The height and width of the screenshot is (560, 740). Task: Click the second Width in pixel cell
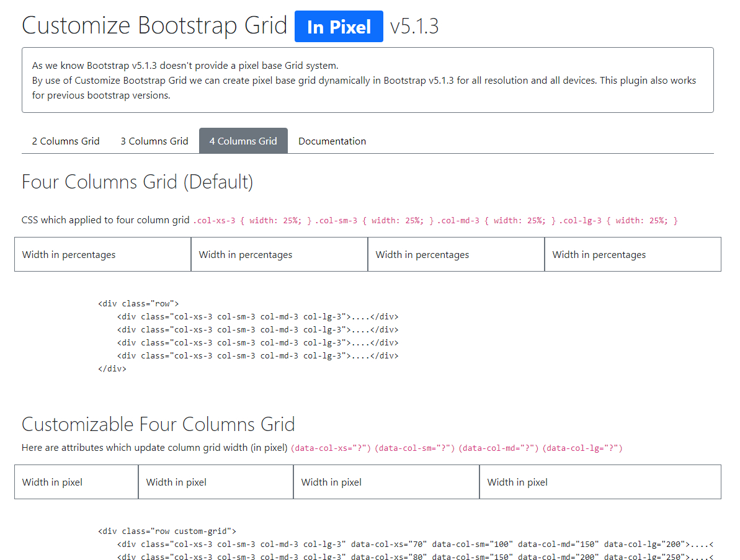[x=216, y=482]
